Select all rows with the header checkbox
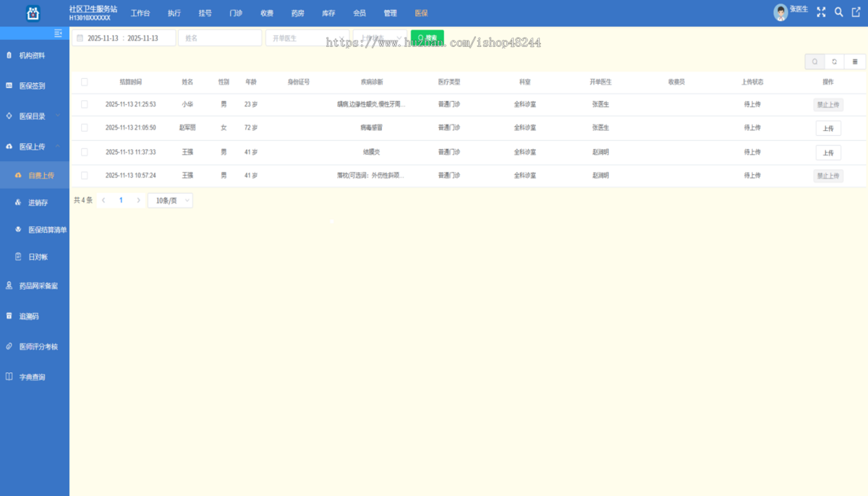The width and height of the screenshot is (868, 496). [x=85, y=82]
